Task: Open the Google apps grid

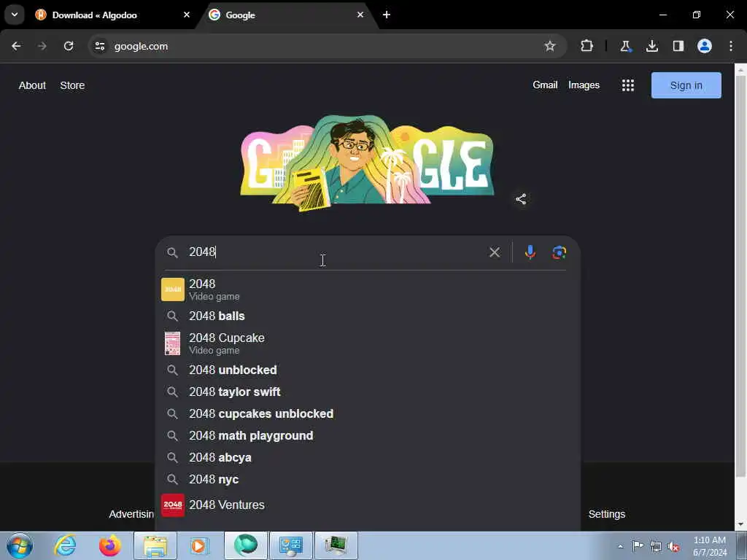Action: tap(628, 85)
